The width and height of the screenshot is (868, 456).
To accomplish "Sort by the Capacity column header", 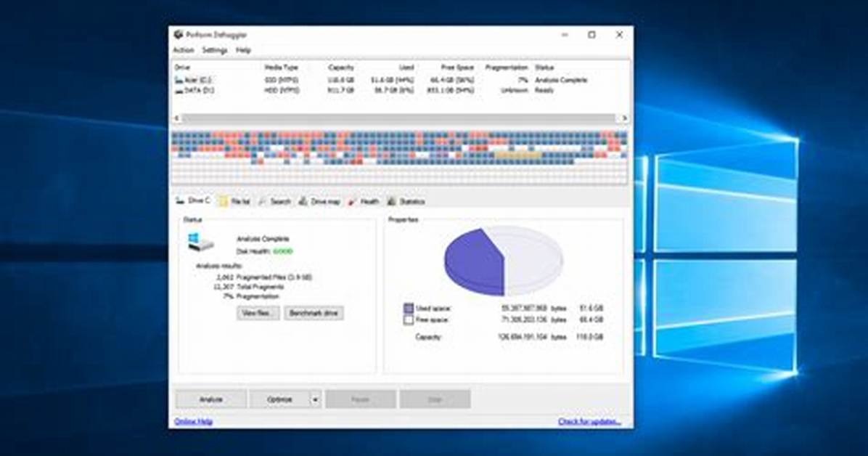I will pyautogui.click(x=341, y=68).
